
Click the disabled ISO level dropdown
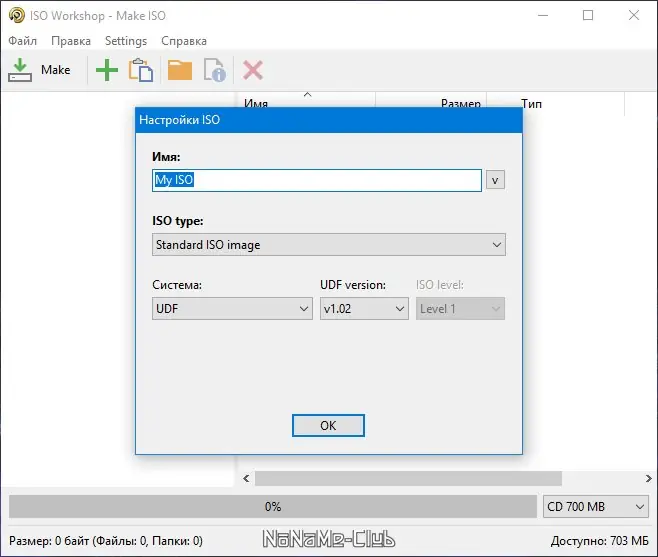(x=460, y=309)
